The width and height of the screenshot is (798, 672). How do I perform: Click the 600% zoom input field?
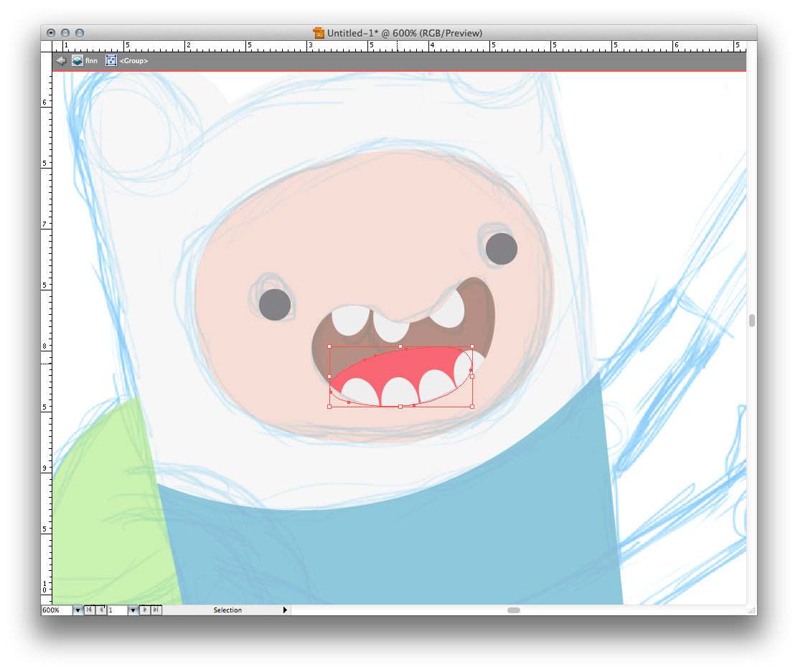(56, 610)
